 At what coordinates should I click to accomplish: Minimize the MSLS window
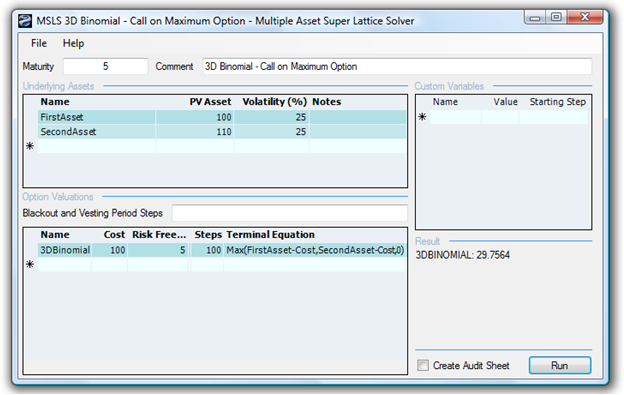click(x=535, y=18)
